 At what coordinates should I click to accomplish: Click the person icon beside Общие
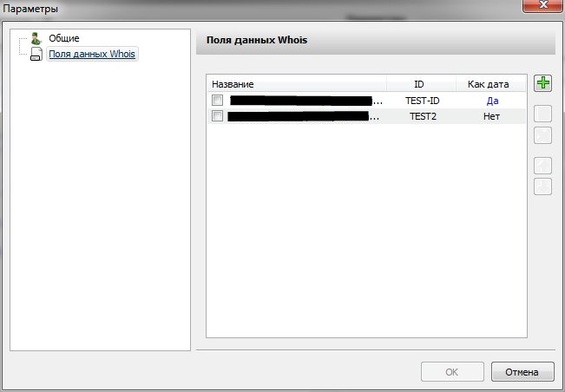[36, 39]
